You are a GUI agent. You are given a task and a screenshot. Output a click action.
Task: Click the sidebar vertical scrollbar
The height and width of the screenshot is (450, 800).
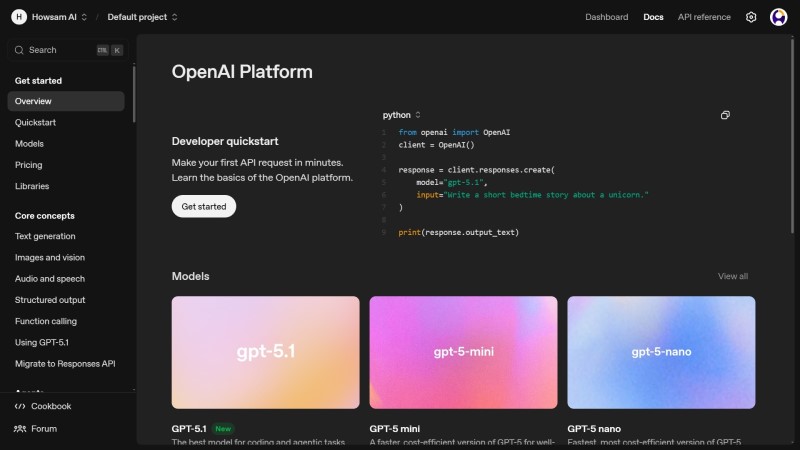(x=134, y=93)
